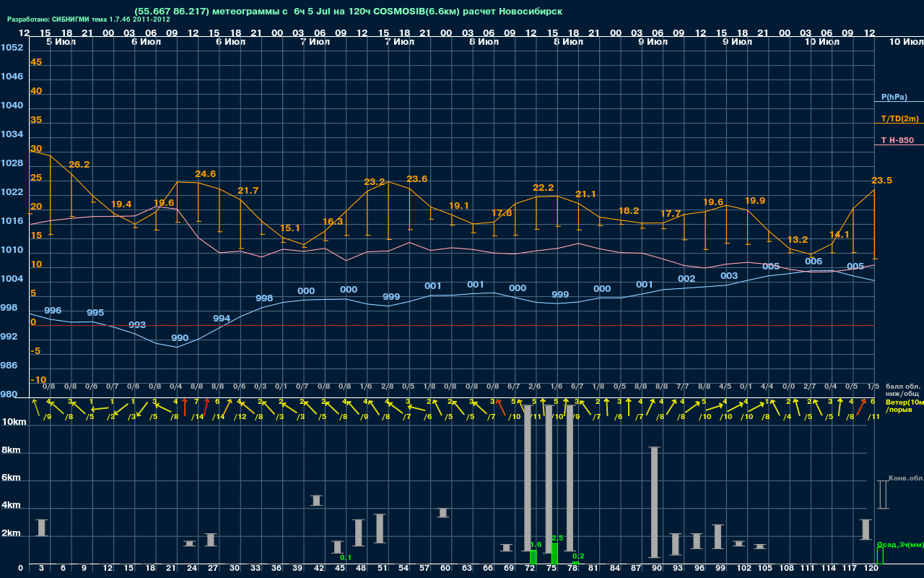Click the 1052 pressure axis value

tap(12, 48)
